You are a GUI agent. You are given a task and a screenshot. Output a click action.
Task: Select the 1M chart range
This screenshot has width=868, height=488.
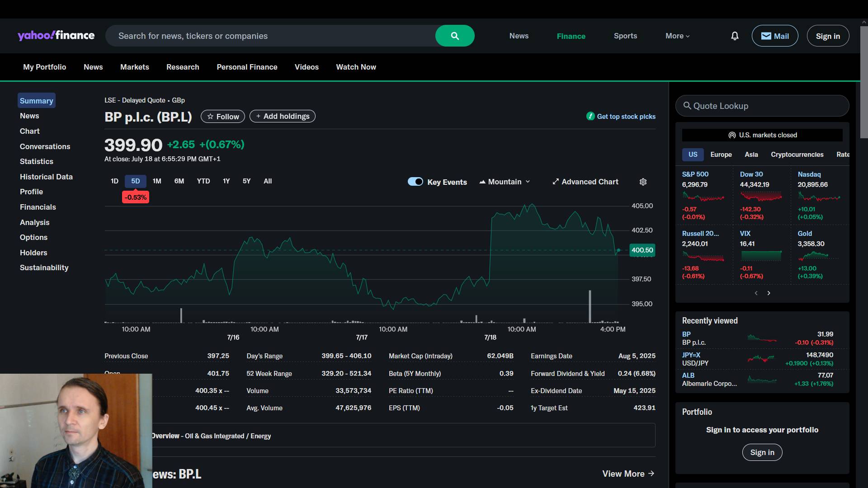[x=157, y=181]
